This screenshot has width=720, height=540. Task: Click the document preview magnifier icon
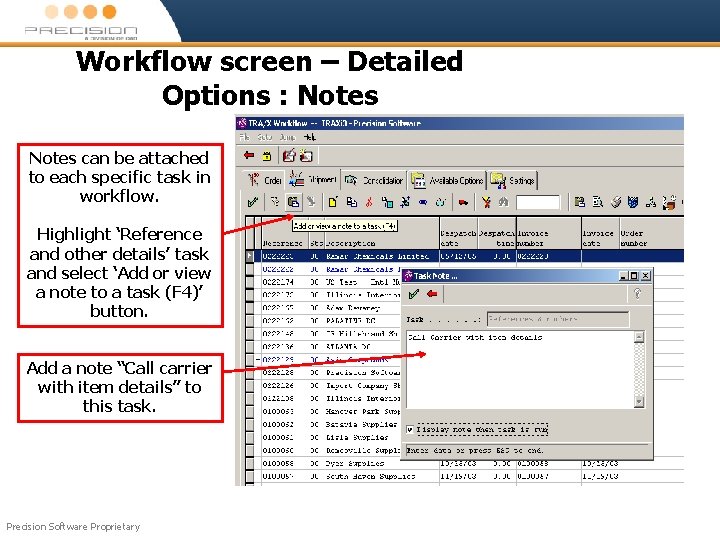pos(597,202)
